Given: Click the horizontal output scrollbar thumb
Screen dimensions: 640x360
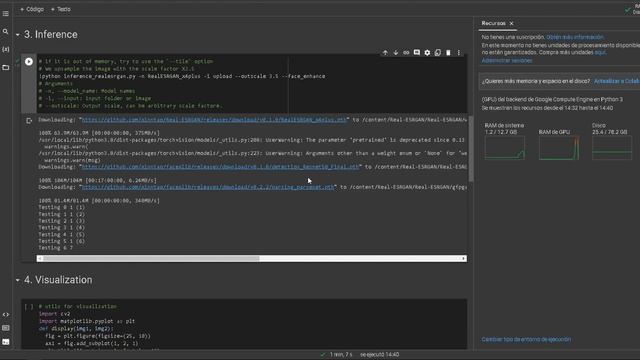Looking at the screenshot, I should [x=151, y=258].
